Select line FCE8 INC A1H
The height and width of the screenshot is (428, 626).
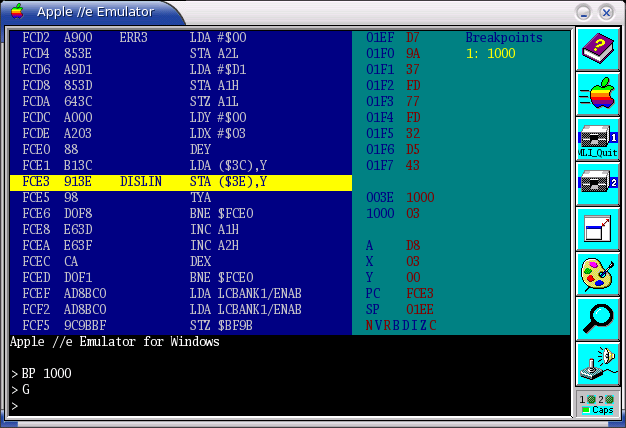[x=181, y=230]
